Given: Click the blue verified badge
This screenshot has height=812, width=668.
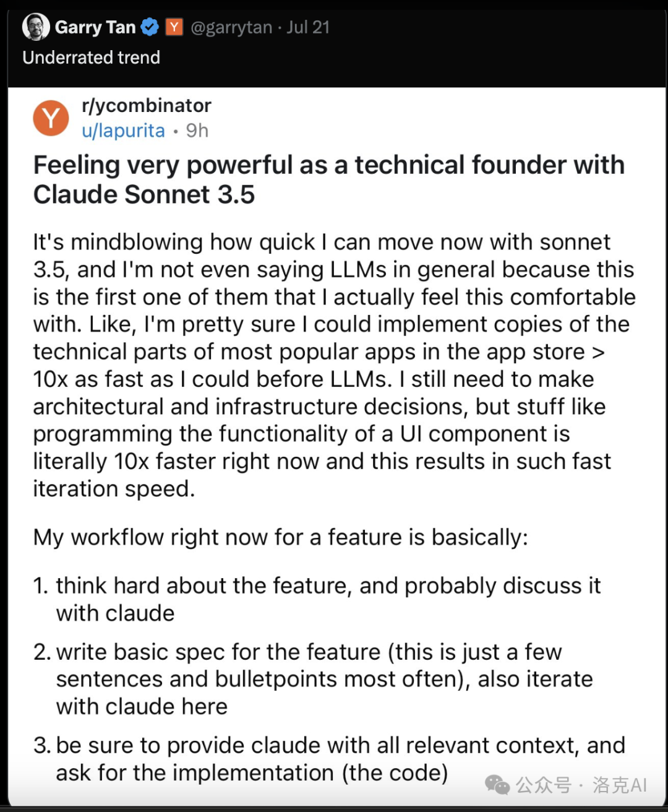Looking at the screenshot, I should [x=150, y=27].
